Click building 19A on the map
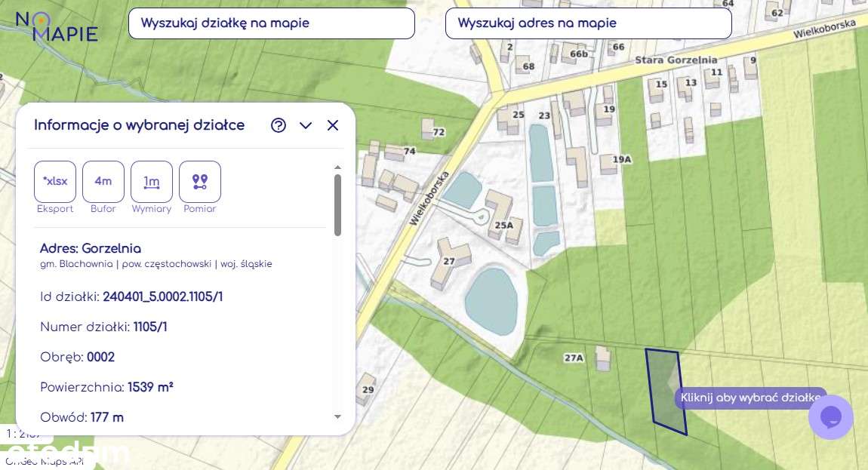 tap(608, 164)
